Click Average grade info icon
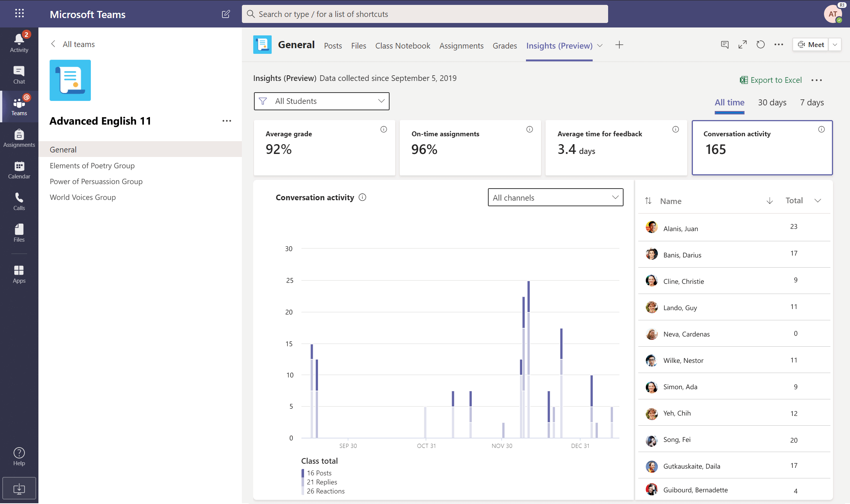 384,129
